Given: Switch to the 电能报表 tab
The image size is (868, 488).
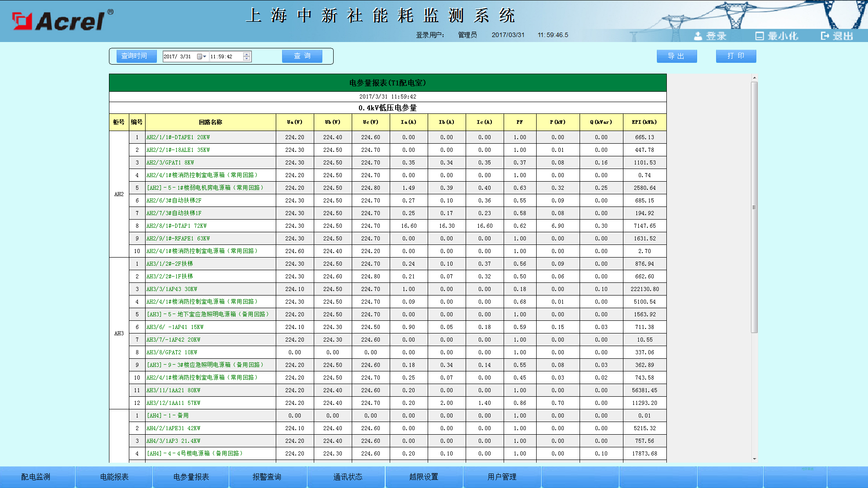Looking at the screenshot, I should click(x=114, y=477).
